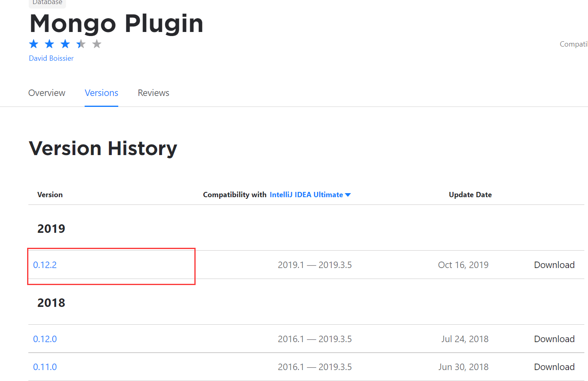This screenshot has height=381, width=588.
Task: Open the Reviews tab
Action: (x=153, y=93)
